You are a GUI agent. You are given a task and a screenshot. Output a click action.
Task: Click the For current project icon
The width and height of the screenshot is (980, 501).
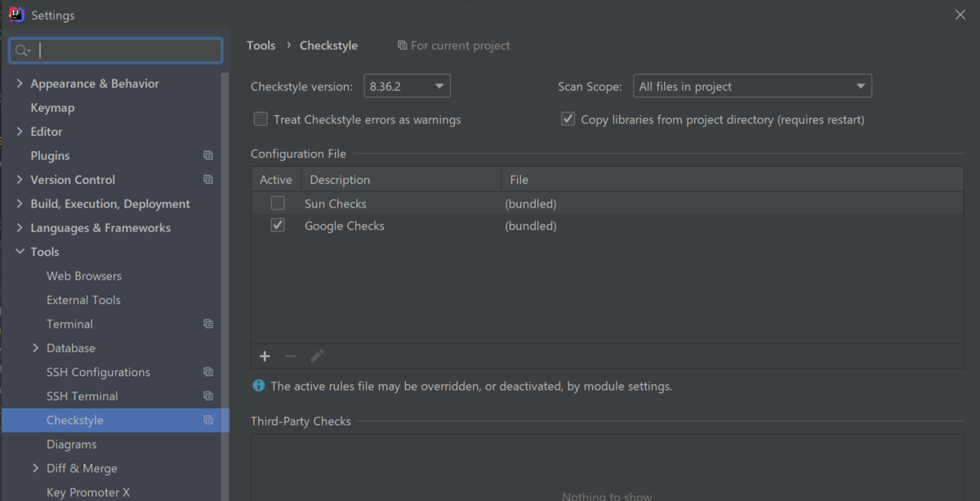click(402, 46)
